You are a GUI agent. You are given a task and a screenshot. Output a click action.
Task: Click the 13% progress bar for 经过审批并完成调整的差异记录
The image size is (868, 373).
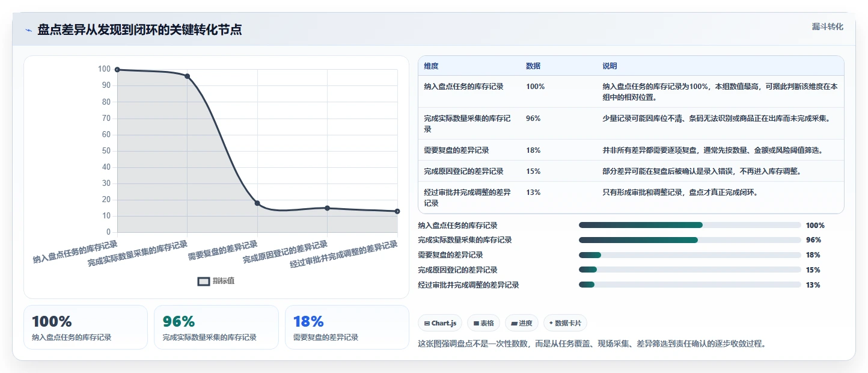(689, 285)
